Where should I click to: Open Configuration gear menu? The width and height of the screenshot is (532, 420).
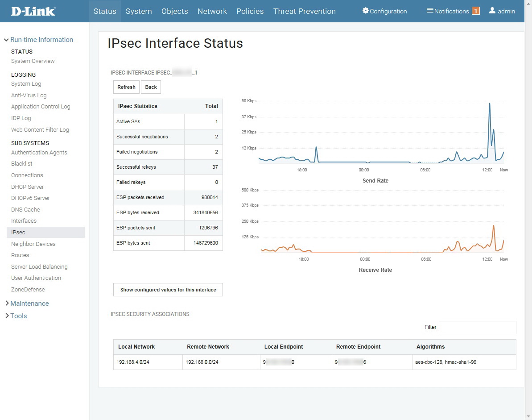click(384, 11)
